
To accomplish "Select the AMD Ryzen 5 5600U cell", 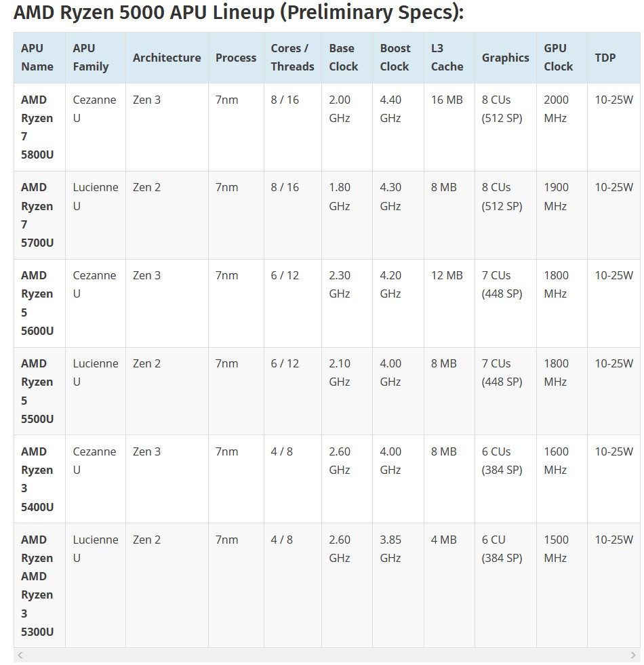I will (39, 303).
